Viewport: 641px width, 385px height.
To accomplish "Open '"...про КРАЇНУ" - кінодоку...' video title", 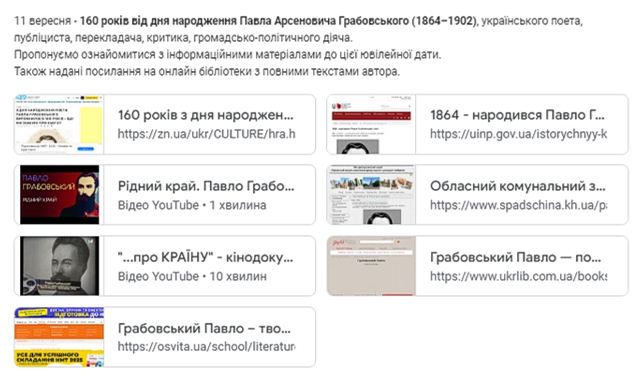I will click(206, 257).
